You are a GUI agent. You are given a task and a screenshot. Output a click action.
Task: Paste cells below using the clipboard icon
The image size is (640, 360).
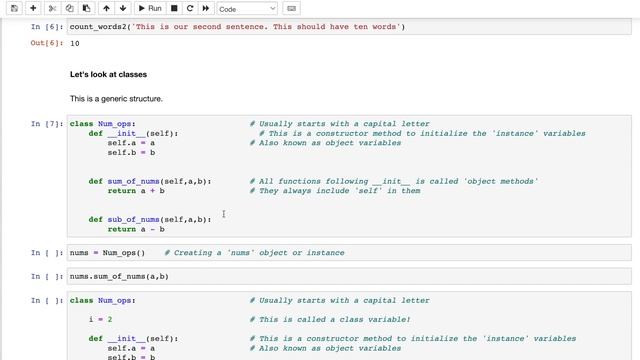pyautogui.click(x=87, y=8)
